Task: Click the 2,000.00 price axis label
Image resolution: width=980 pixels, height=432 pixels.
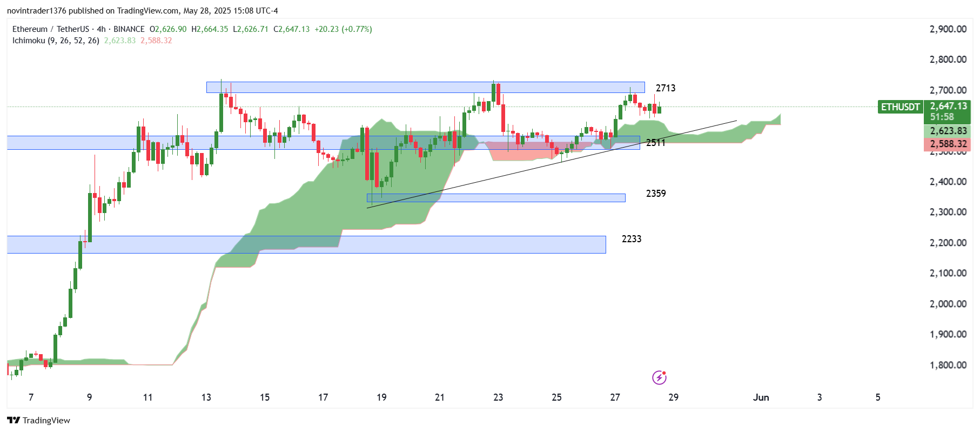Action: pos(948,304)
